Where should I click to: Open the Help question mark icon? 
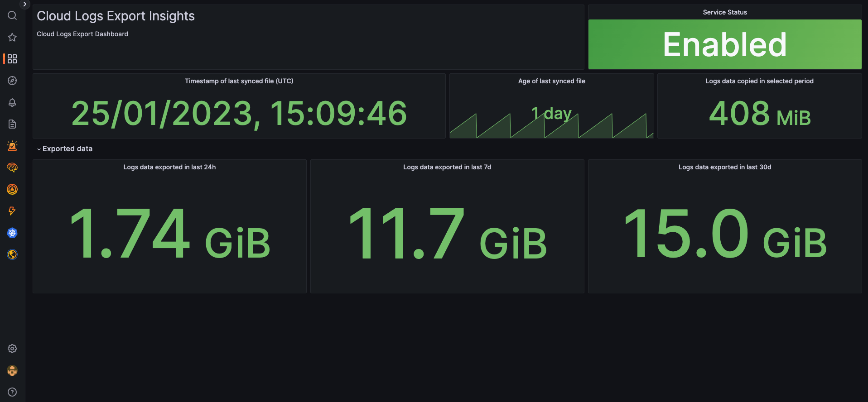point(12,392)
